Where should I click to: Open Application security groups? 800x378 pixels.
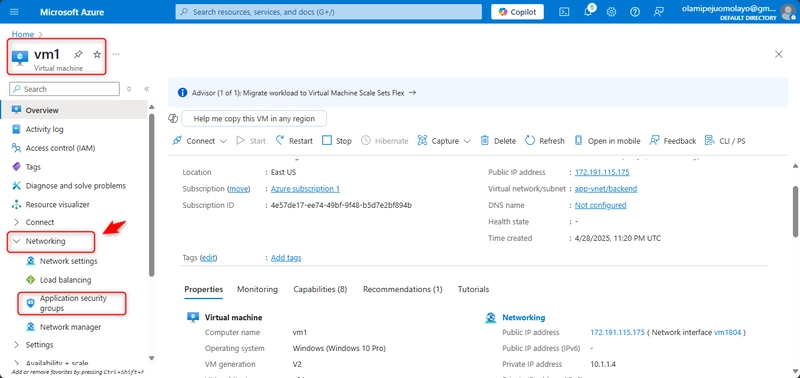click(74, 304)
